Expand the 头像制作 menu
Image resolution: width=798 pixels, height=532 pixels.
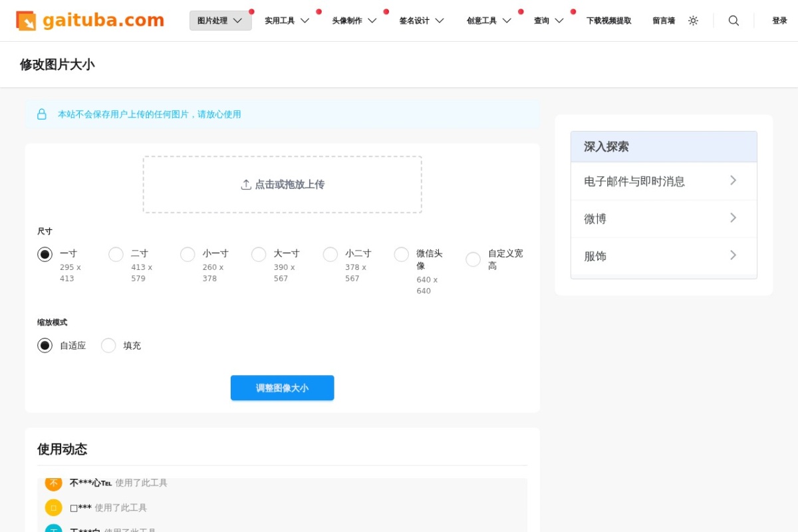click(x=354, y=21)
